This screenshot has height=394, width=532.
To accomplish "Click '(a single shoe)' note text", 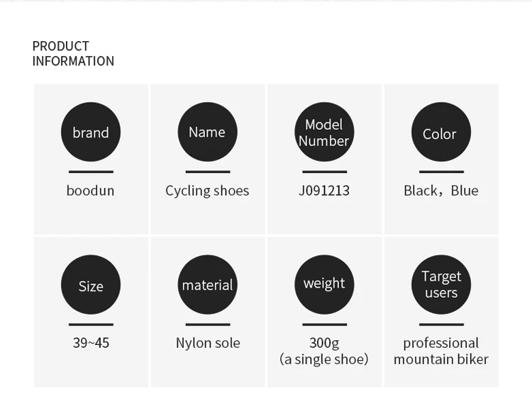I will point(324,359).
